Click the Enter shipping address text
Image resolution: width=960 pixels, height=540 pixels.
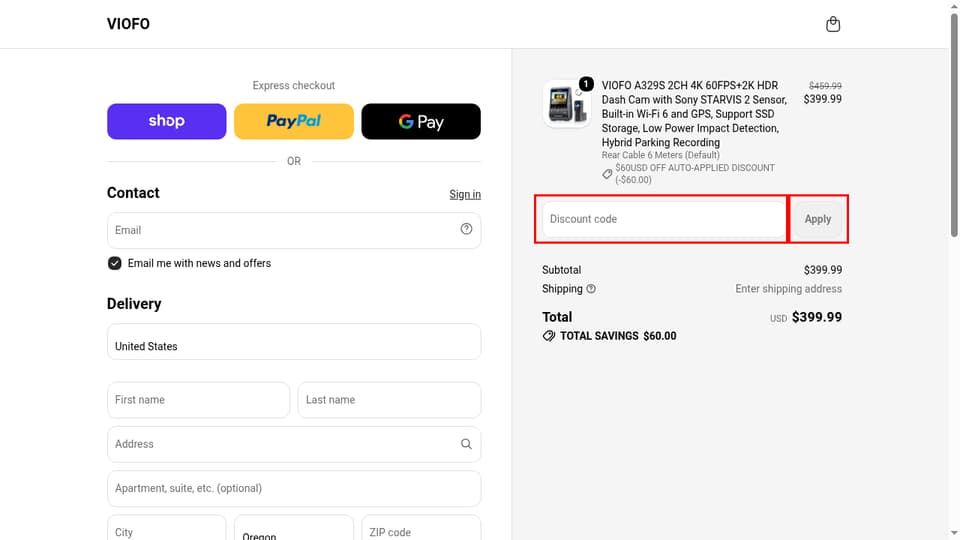(x=788, y=289)
